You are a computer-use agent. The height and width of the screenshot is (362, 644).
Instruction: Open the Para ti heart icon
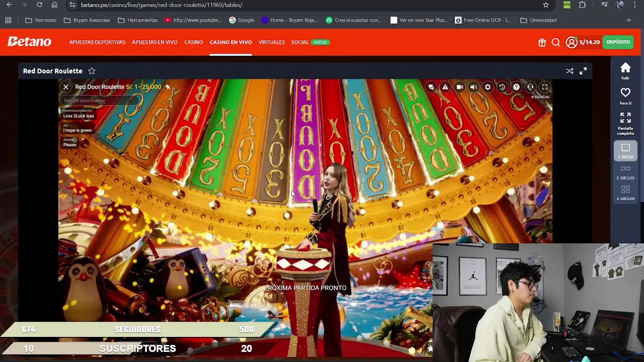[x=625, y=96]
